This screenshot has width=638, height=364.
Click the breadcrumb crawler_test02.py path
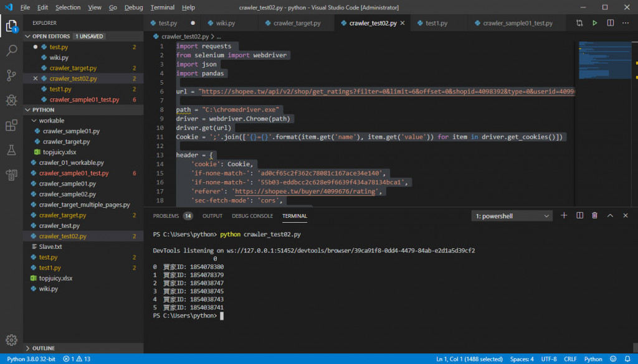[x=184, y=37]
